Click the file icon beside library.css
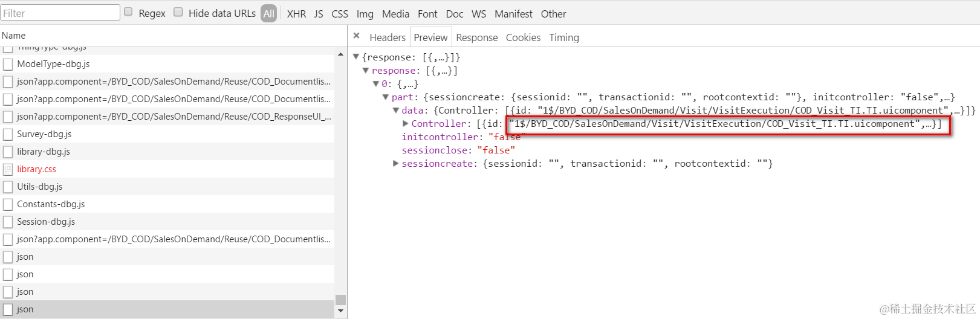The width and height of the screenshot is (980, 319). [8, 169]
